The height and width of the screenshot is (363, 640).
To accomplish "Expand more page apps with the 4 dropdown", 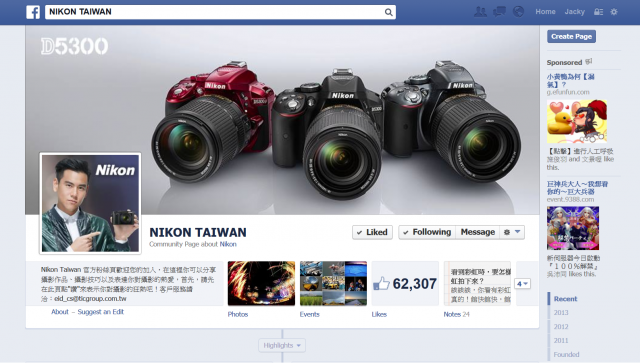I will [x=522, y=283].
